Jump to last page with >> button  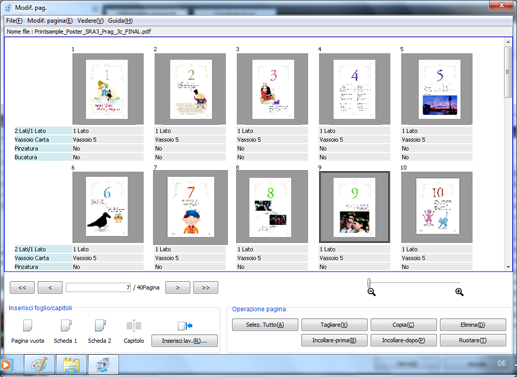point(206,288)
